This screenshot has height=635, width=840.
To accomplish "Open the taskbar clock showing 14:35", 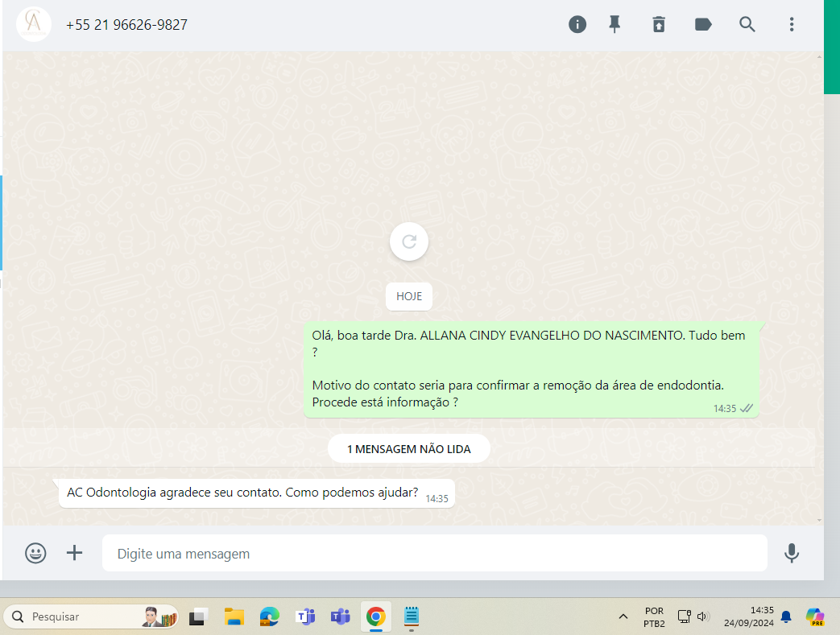I will (x=749, y=616).
